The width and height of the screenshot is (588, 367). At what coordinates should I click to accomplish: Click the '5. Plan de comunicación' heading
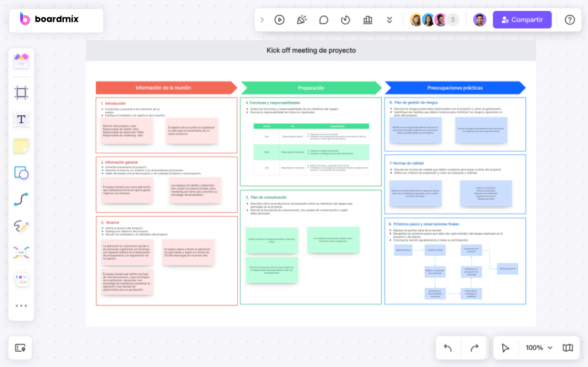(x=266, y=197)
